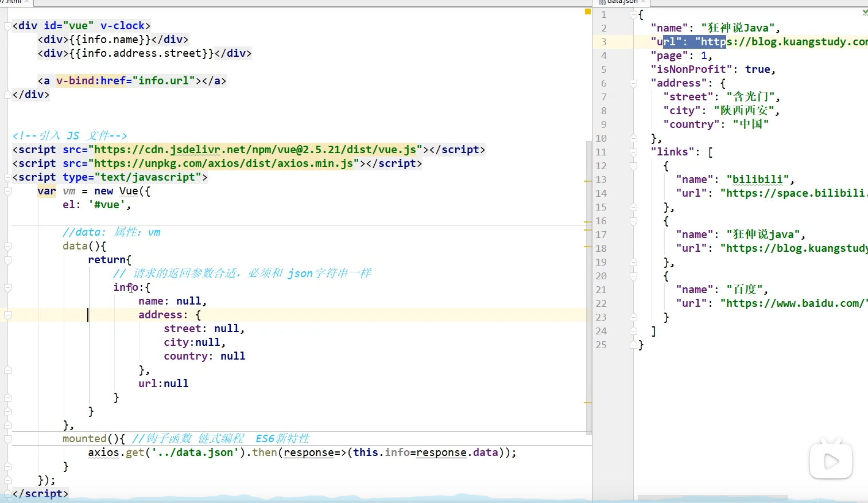Image resolution: width=868 pixels, height=503 pixels.
Task: Click the "bilibili" name value in data.json
Action: (758, 180)
